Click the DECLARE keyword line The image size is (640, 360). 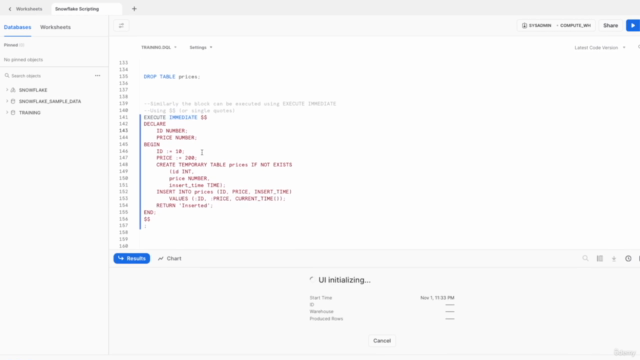[155, 124]
